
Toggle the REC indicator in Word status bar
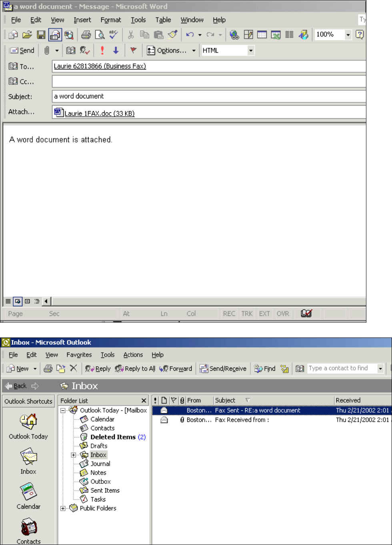tap(229, 314)
